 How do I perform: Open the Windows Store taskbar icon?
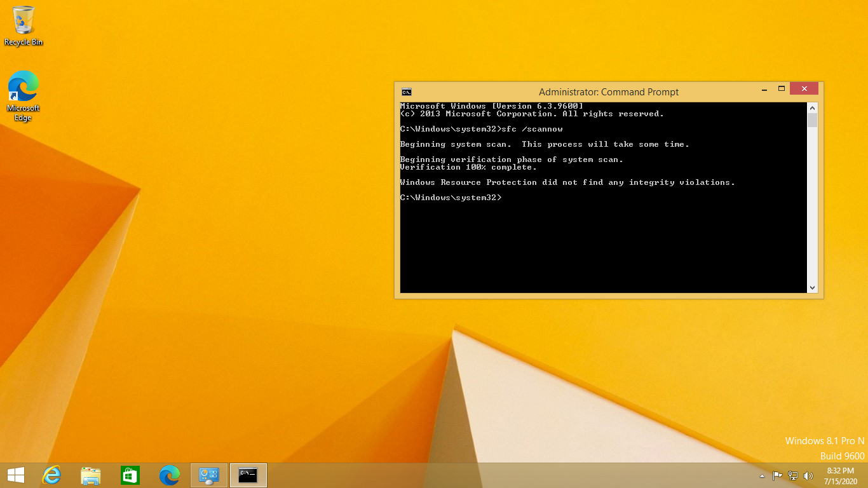click(x=130, y=475)
